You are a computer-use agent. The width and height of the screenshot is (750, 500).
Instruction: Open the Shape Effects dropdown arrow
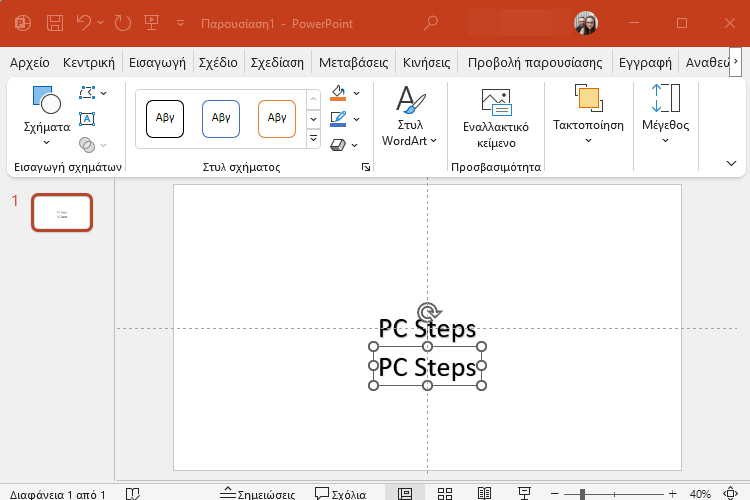click(354, 145)
